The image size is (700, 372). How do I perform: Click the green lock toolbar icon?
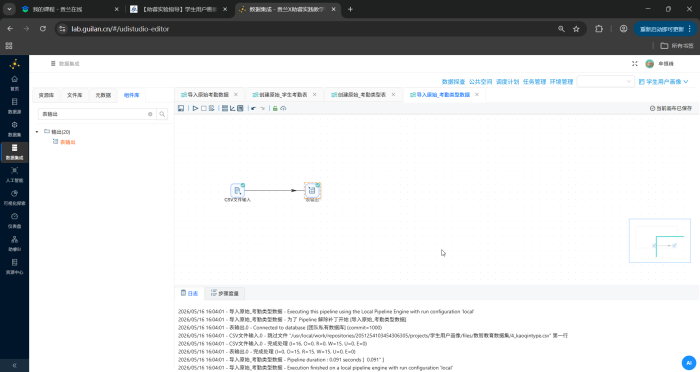point(275,109)
